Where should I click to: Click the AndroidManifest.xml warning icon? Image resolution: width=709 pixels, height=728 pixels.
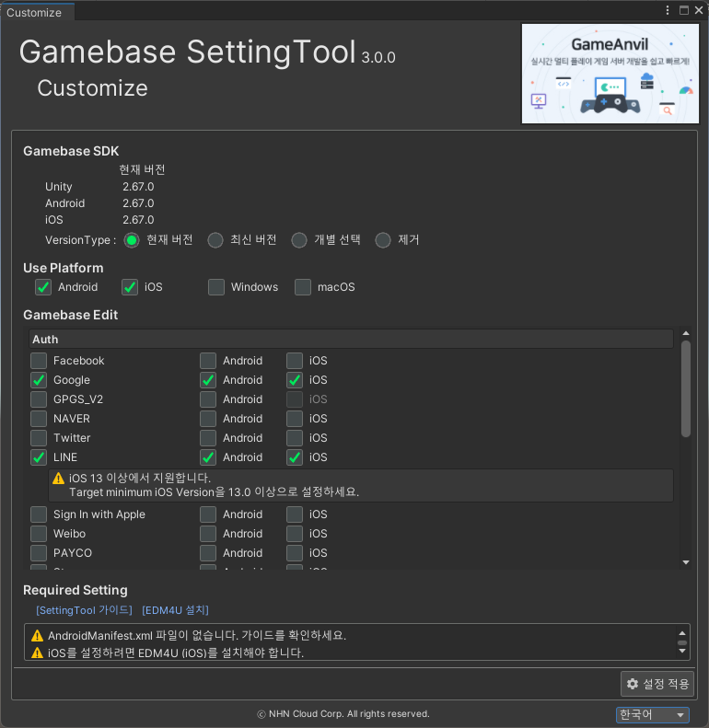click(37, 636)
